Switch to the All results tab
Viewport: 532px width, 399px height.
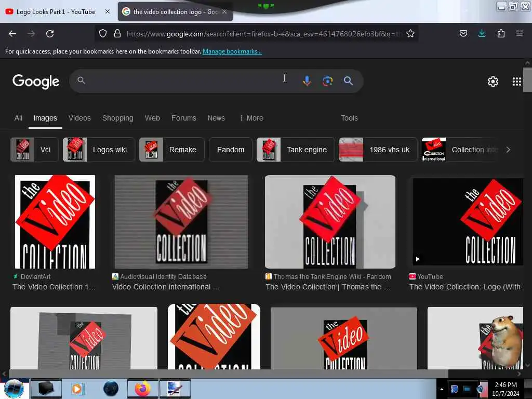pos(18,118)
